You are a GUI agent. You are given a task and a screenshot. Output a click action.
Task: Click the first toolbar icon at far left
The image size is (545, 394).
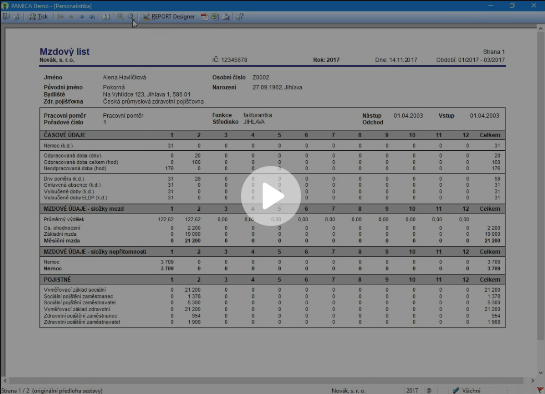pyautogui.click(x=6, y=17)
